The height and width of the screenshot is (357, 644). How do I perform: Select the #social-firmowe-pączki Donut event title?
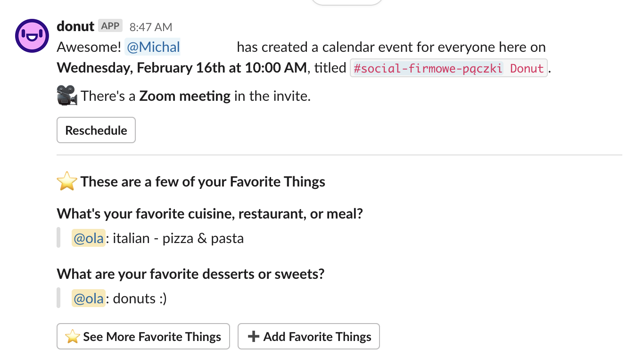point(448,68)
